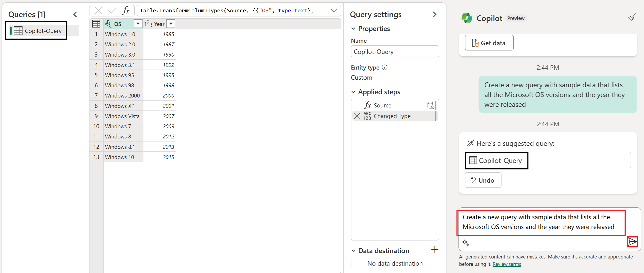
Task: Open OS column filter dropdown
Action: (x=138, y=24)
